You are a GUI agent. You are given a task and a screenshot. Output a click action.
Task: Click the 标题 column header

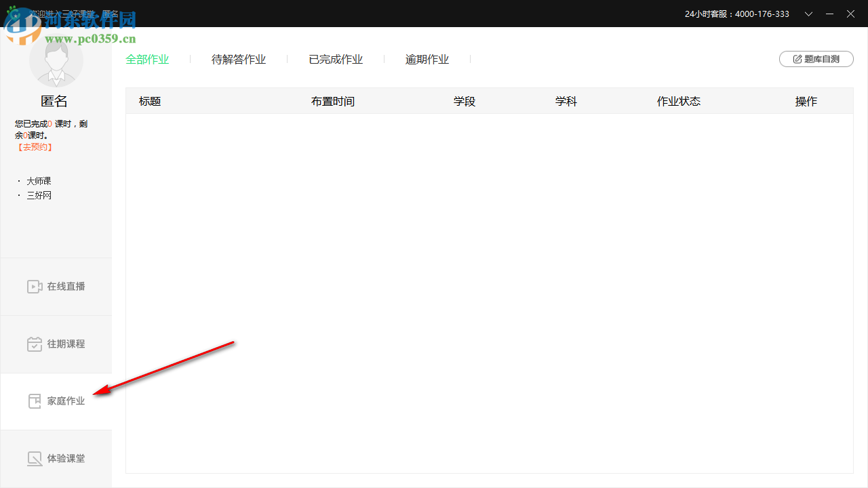coord(150,101)
